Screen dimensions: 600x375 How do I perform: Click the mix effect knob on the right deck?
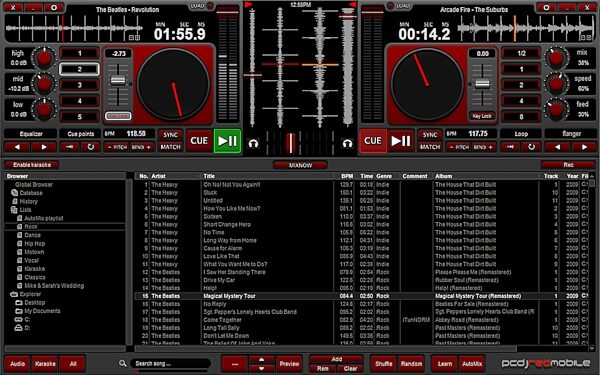pyautogui.click(x=556, y=58)
